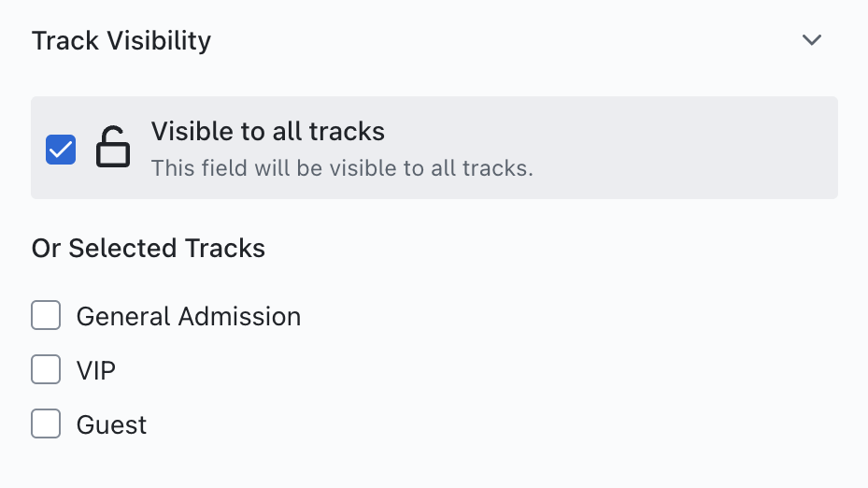Uncheck the Visible to all tracks checkbox

coord(61,149)
